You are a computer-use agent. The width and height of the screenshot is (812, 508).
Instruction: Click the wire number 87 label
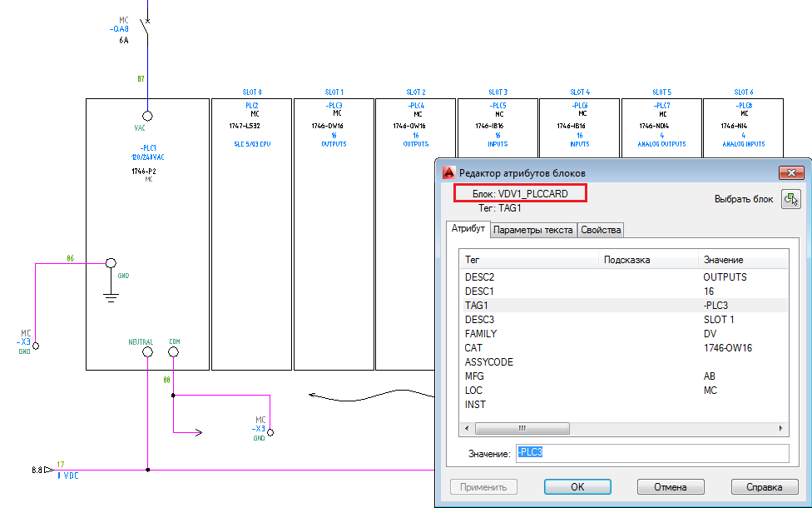141,79
